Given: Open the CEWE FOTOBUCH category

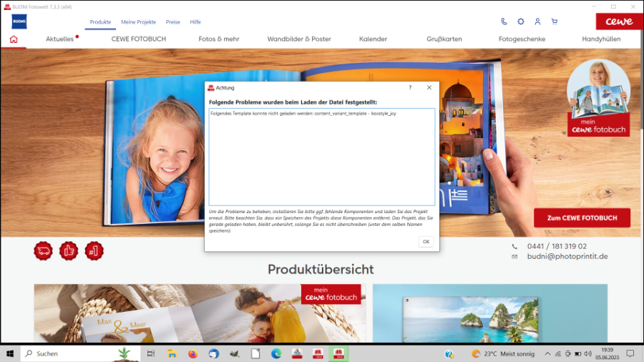Looking at the screenshot, I should 139,39.
